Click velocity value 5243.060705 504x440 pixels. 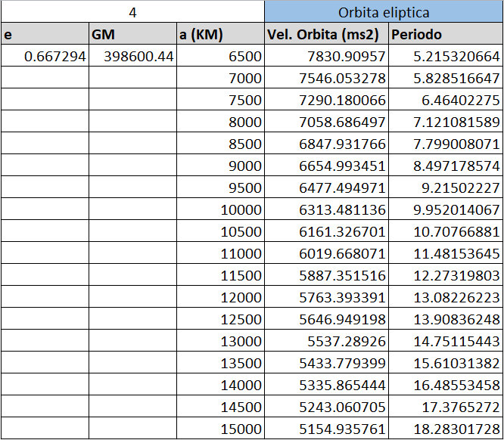pos(327,406)
